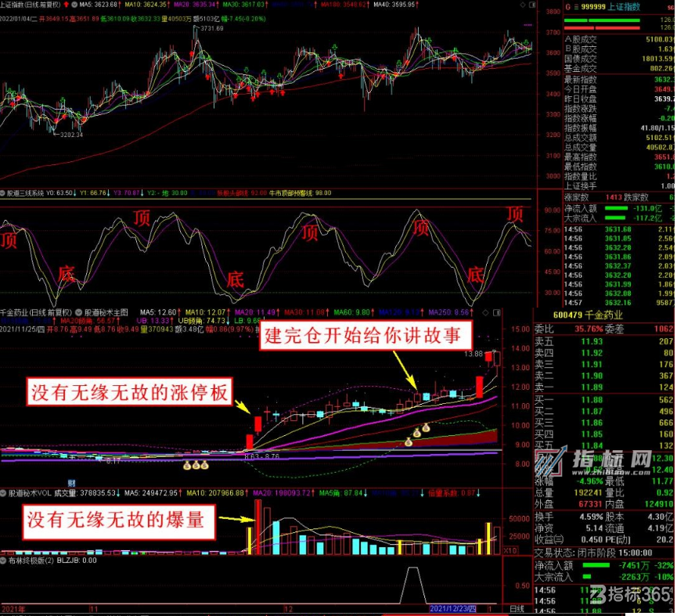
Task: Click the 最新指数 row in the index panel
Action: 619,79
